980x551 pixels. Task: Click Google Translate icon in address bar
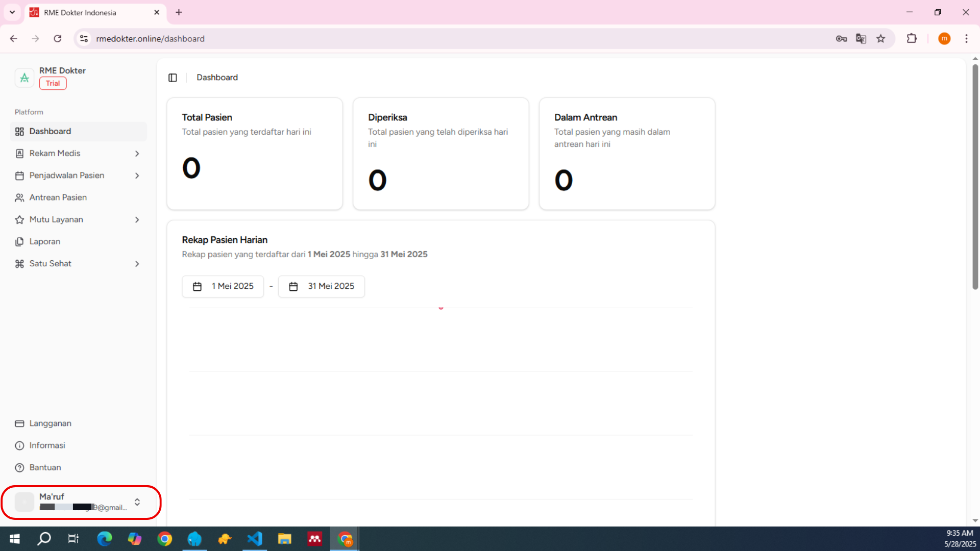[861, 39]
